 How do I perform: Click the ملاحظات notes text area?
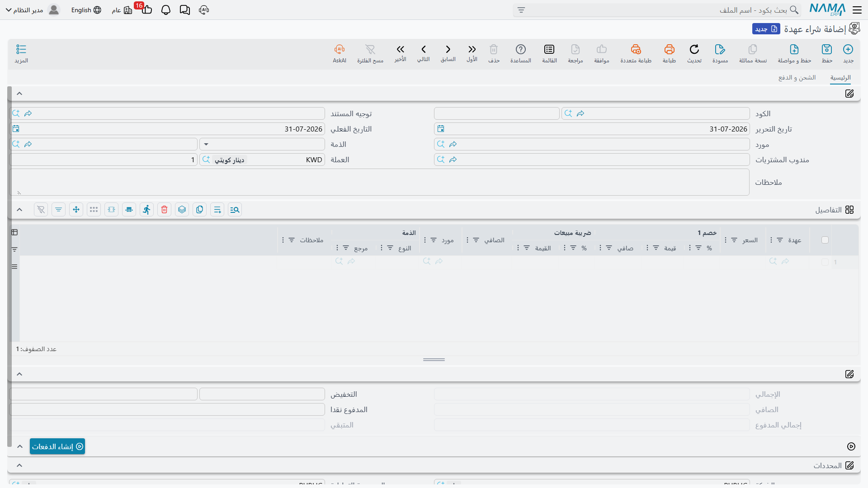point(379,183)
